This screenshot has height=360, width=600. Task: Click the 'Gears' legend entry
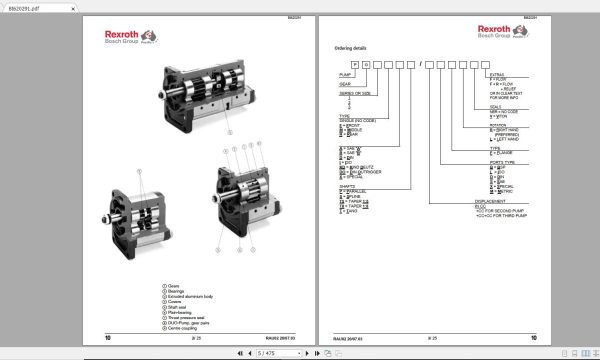(171, 286)
